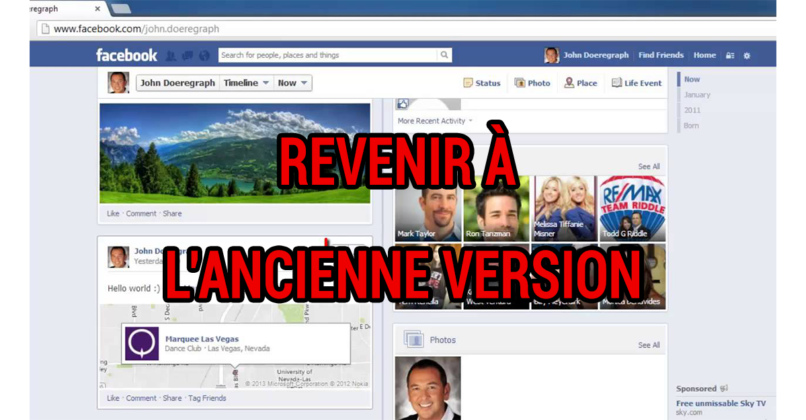Click the John Doeregraph name button

coord(178,83)
